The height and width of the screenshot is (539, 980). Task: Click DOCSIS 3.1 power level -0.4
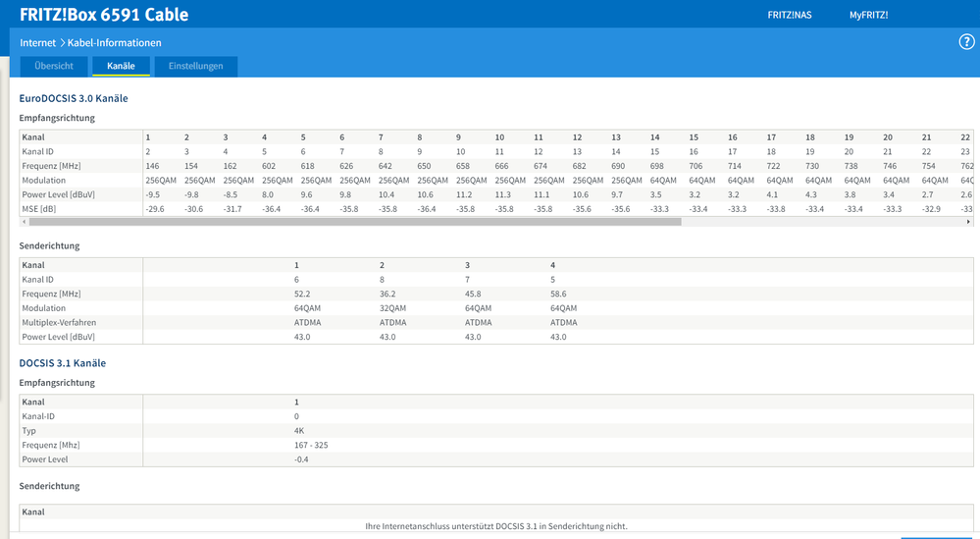301,459
